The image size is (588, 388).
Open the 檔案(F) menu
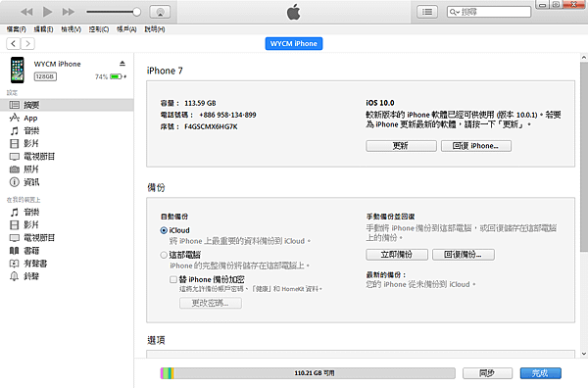16,29
